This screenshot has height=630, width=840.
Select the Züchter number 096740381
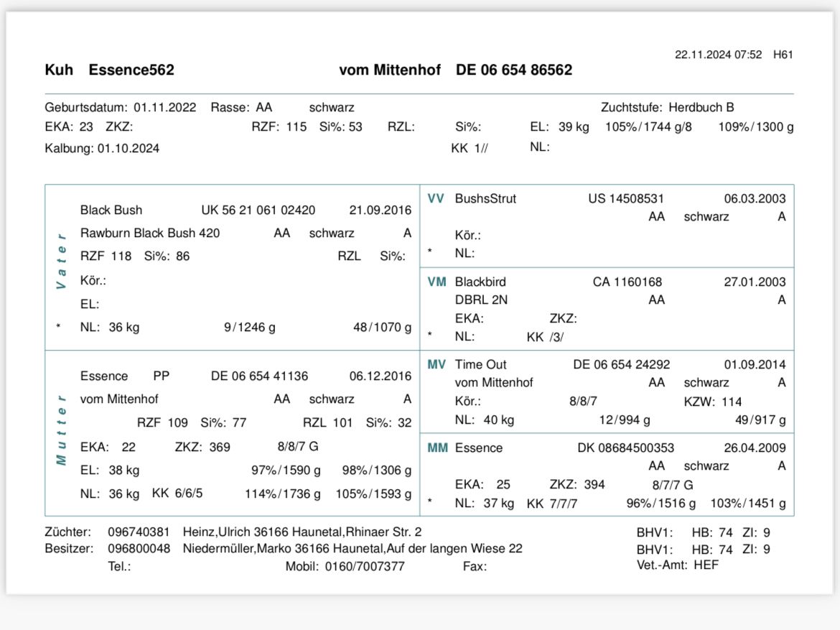coord(139,532)
